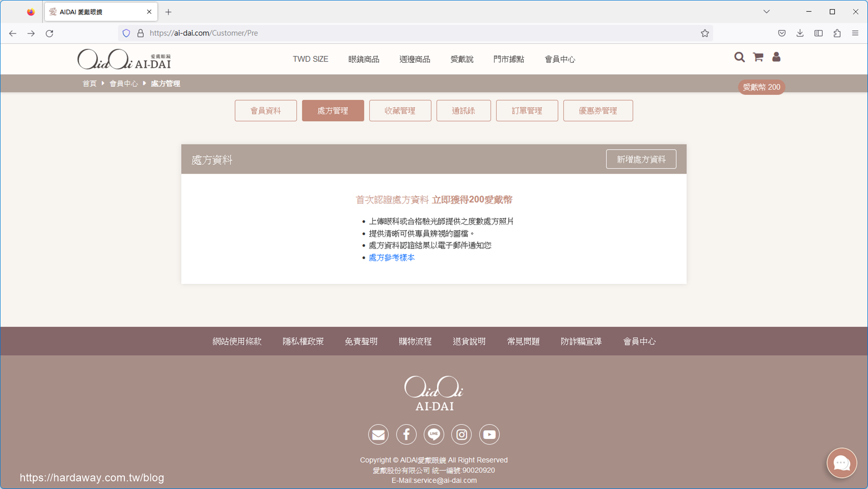868x489 pixels.
Task: Click the 立即獲得200愛戴幣 heading text
Action: (472, 199)
